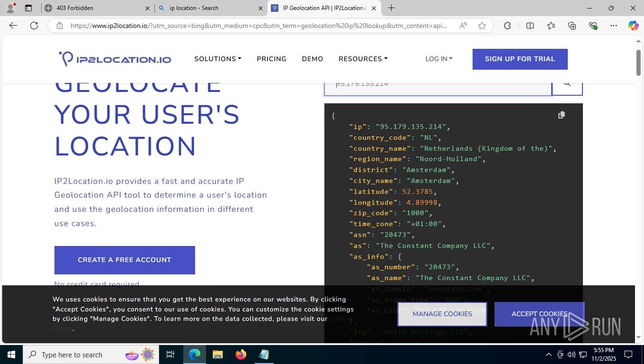
Task: Activate Read aloud icon in address bar
Action: coord(463,26)
